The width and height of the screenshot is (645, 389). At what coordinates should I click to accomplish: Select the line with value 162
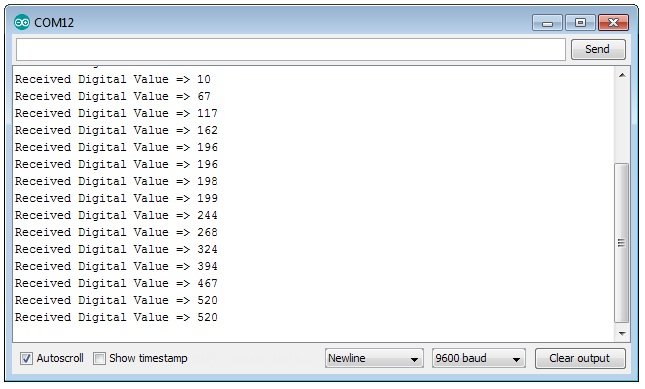click(x=116, y=130)
